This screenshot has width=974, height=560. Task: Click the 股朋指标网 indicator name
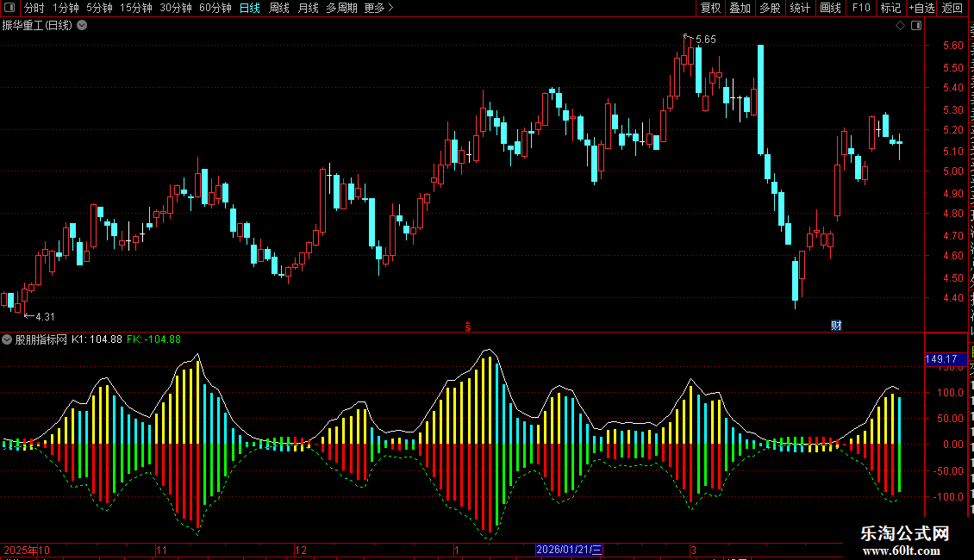coord(41,339)
